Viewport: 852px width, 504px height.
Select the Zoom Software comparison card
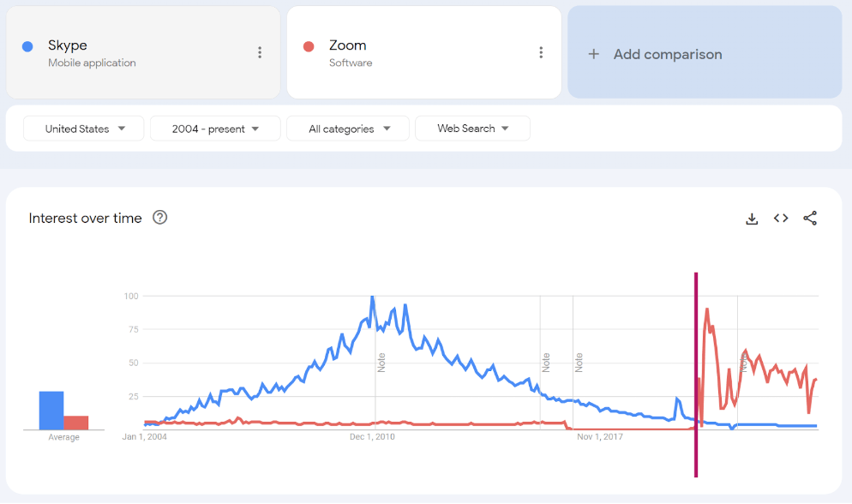(x=411, y=52)
